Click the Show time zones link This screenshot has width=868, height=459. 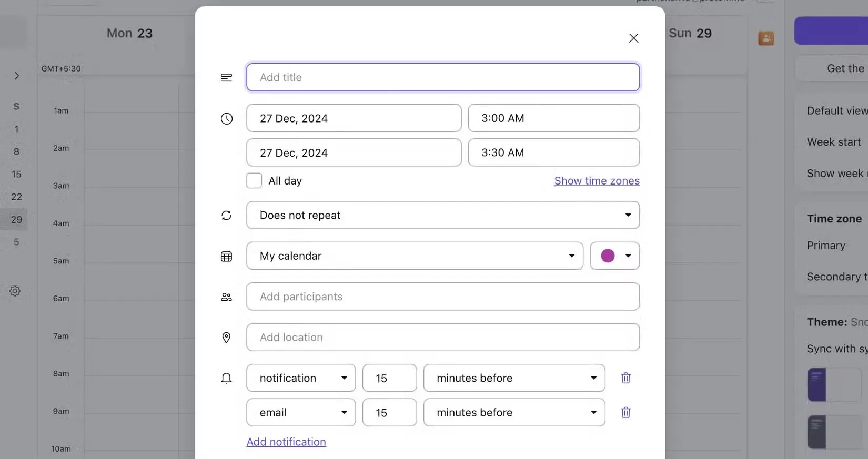tap(597, 181)
